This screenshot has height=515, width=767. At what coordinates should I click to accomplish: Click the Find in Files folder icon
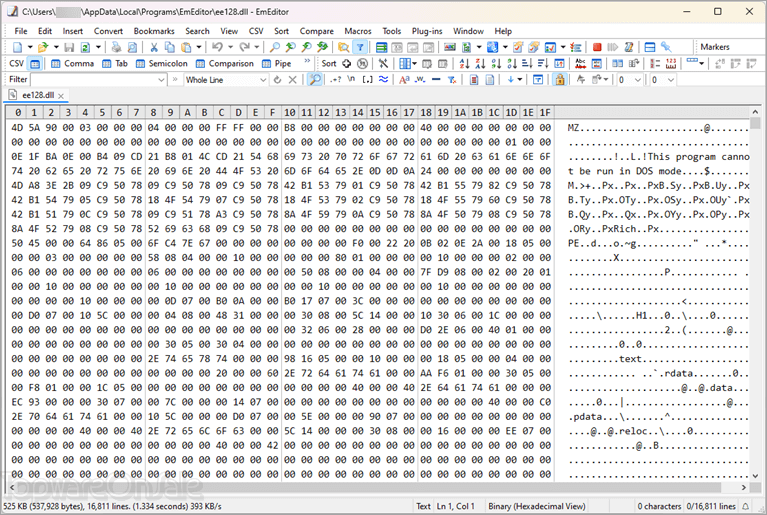click(x=343, y=47)
